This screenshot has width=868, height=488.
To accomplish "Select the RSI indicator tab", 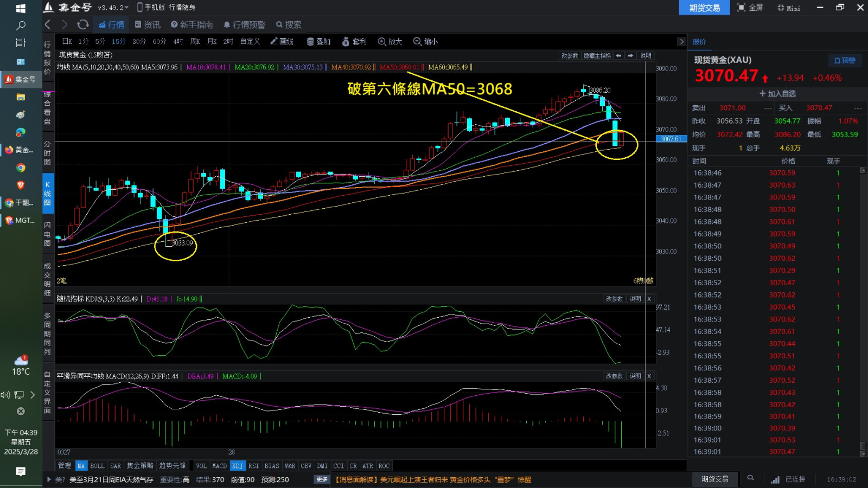I will 253,466.
